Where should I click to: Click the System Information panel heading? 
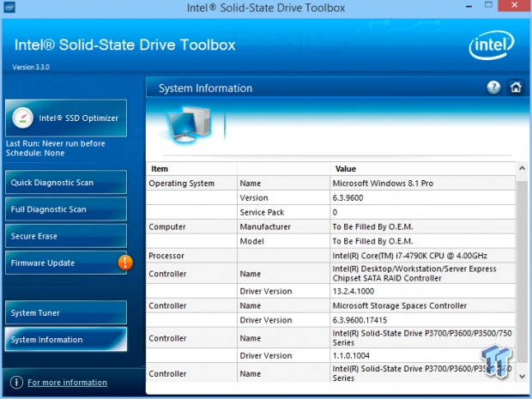[x=206, y=88]
